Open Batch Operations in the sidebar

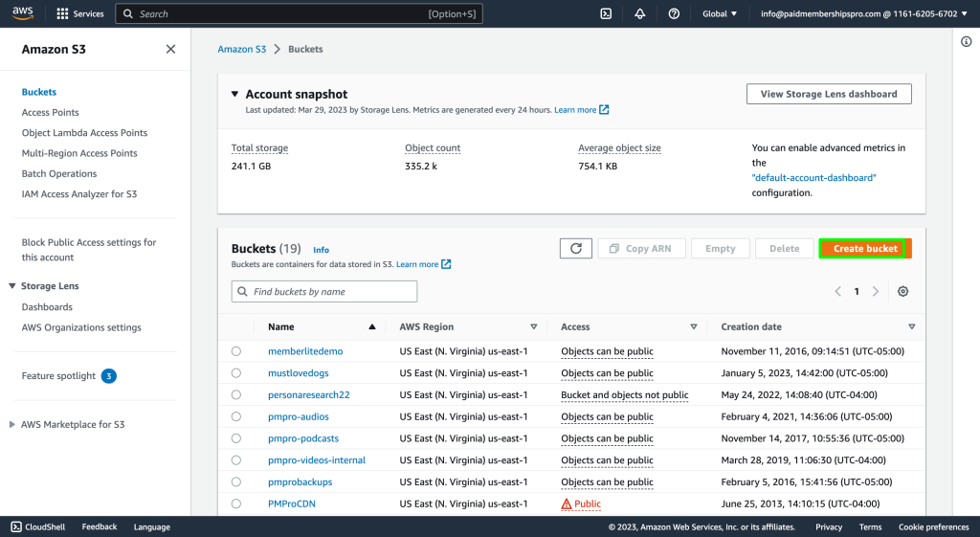point(58,174)
